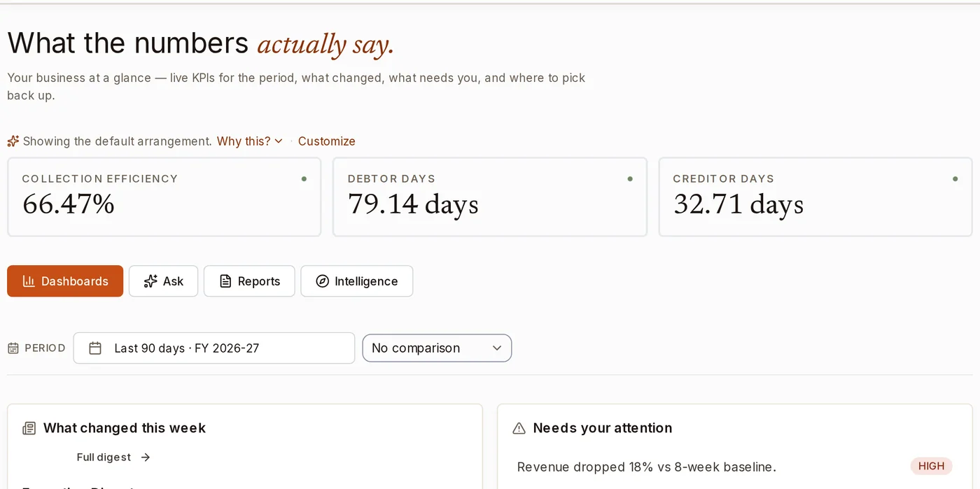Open the Dashboards tab
980x489 pixels.
tap(65, 281)
